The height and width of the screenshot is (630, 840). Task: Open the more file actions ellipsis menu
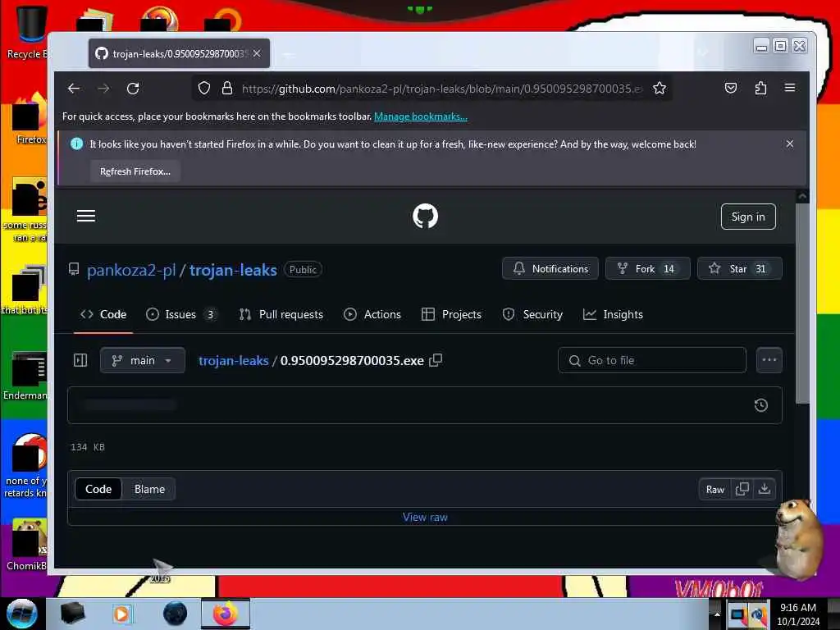click(x=769, y=360)
